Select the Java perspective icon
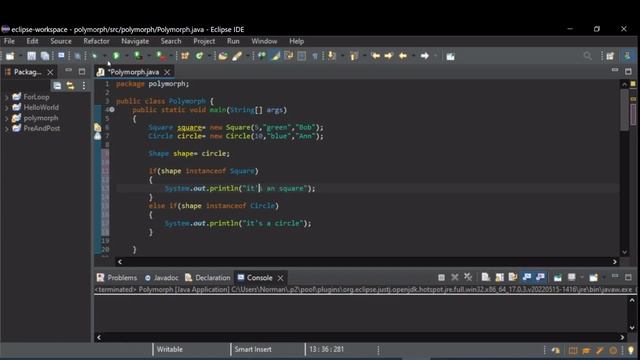 [628, 56]
